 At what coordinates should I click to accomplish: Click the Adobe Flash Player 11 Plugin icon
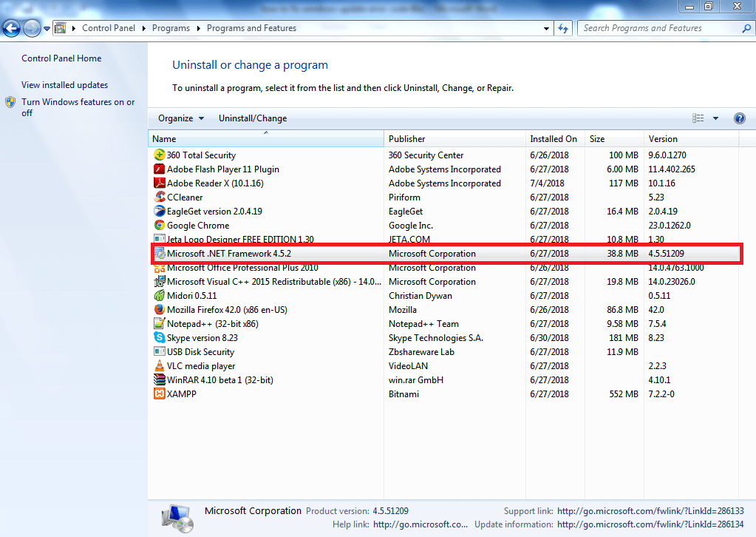tap(159, 169)
